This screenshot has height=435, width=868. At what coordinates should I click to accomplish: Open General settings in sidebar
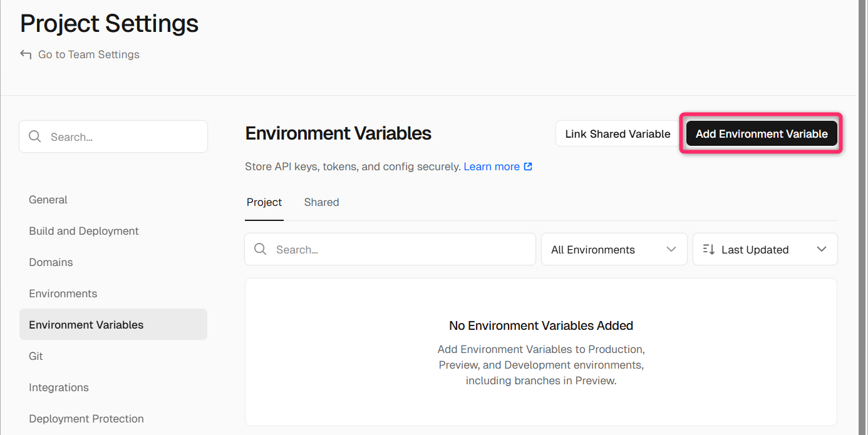click(48, 200)
